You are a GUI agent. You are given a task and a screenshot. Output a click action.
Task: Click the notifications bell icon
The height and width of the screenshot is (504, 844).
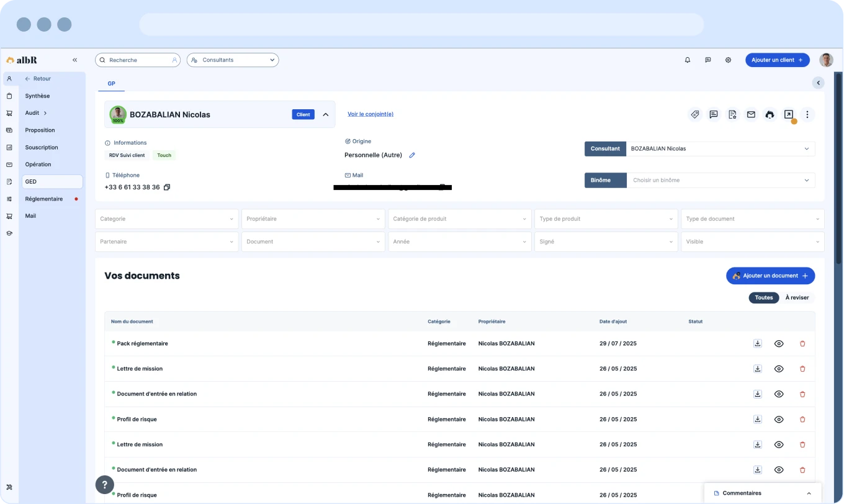[687, 60]
